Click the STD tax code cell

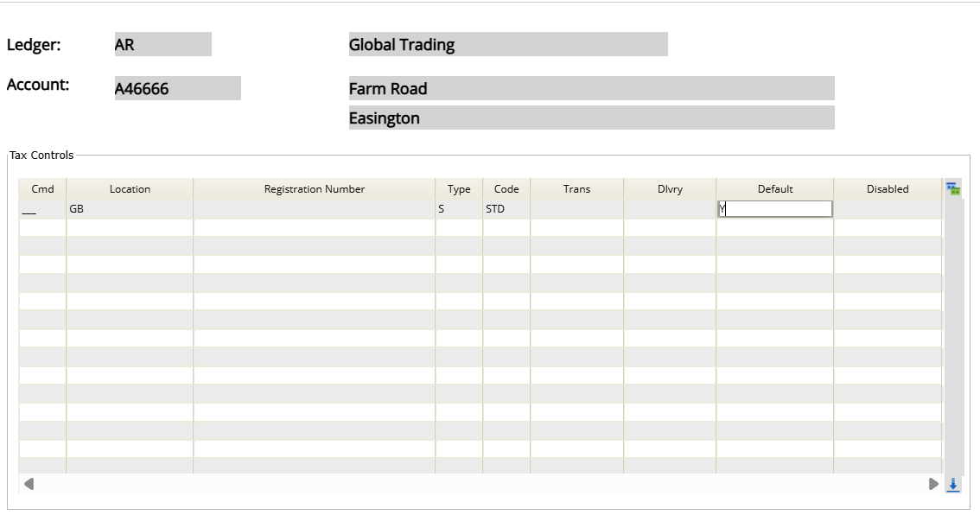coord(506,208)
